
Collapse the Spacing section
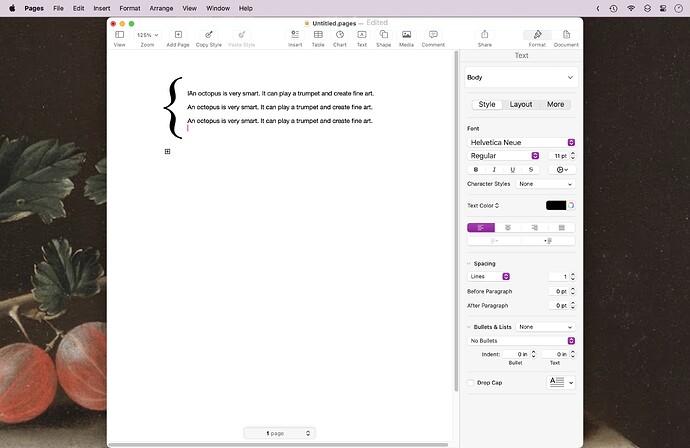coord(469,264)
